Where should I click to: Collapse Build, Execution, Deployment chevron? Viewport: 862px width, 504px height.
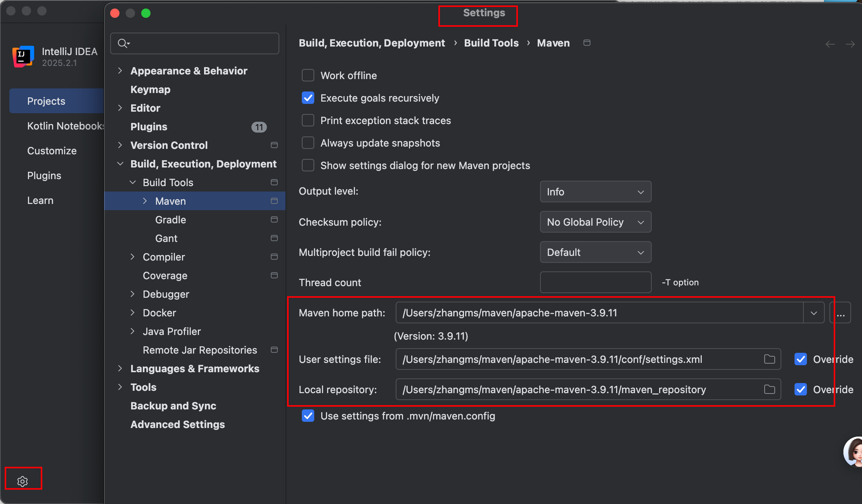pos(120,164)
